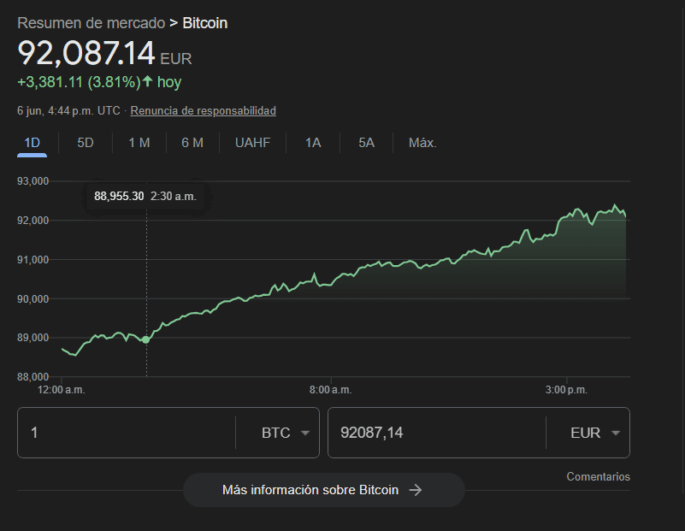Screen dimensions: 685x531
Task: Open the Comentarios feedback link
Action: (x=598, y=477)
